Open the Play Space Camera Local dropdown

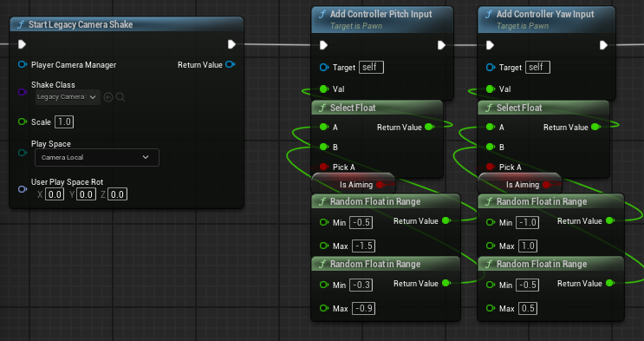coord(97,158)
